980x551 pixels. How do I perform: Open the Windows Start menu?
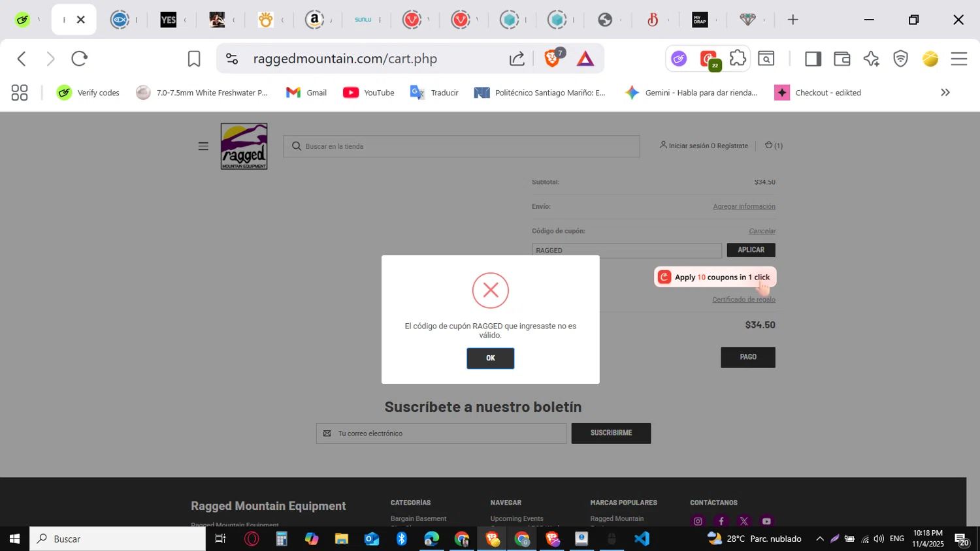pyautogui.click(x=14, y=539)
